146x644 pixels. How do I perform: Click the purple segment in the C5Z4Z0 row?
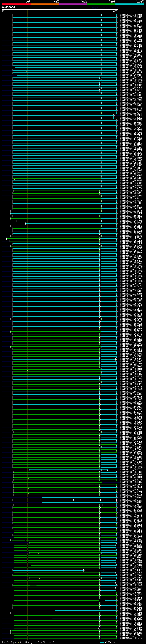coord(109,500)
